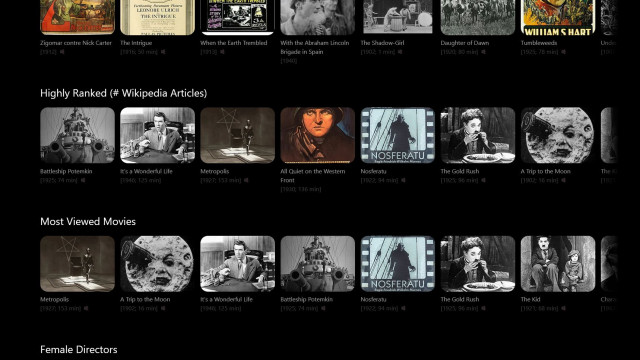Click speaker icon beside Battleship Potemkin in Most Viewed
Viewport: 640px width, 360px height.
click(323, 309)
